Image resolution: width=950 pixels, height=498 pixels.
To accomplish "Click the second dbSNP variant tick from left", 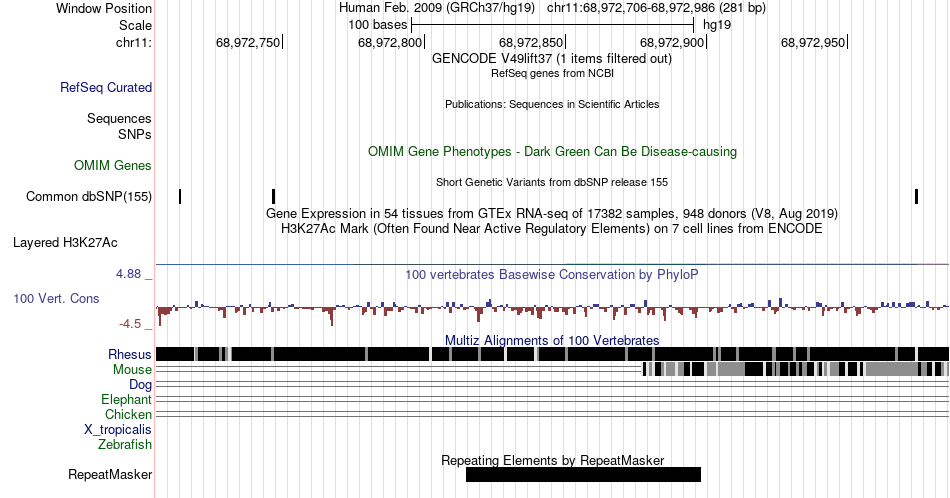I will (273, 196).
